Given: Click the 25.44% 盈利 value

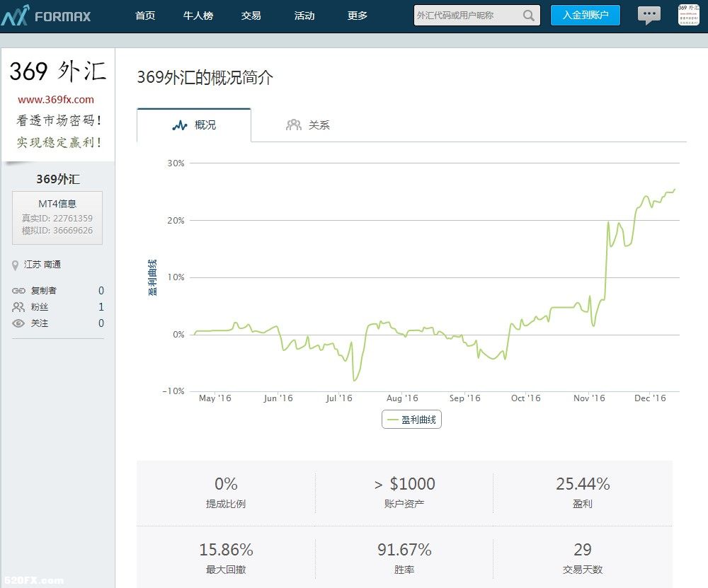Looking at the screenshot, I should (x=583, y=484).
